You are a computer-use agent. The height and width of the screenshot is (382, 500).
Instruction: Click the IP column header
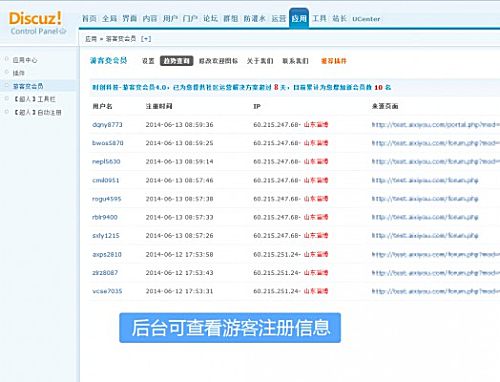(x=257, y=107)
